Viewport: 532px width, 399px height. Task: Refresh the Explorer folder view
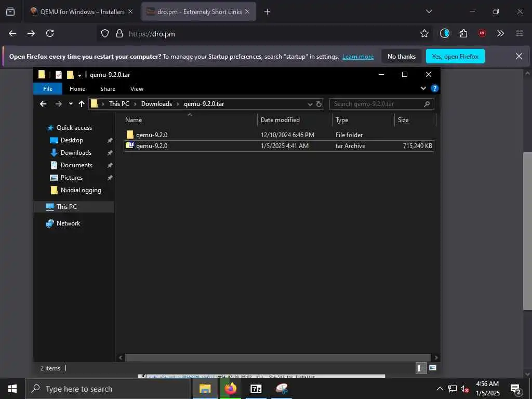(x=318, y=104)
